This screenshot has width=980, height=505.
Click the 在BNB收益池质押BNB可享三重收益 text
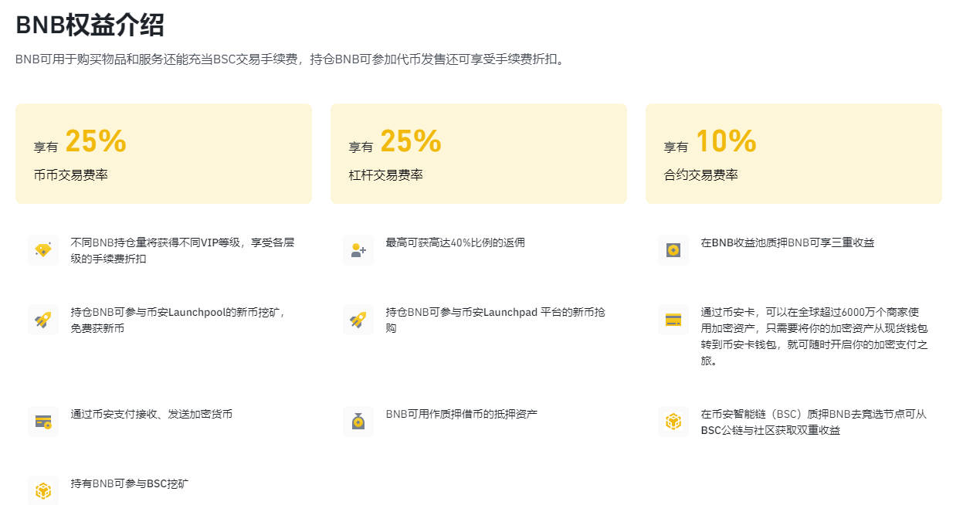click(x=788, y=242)
